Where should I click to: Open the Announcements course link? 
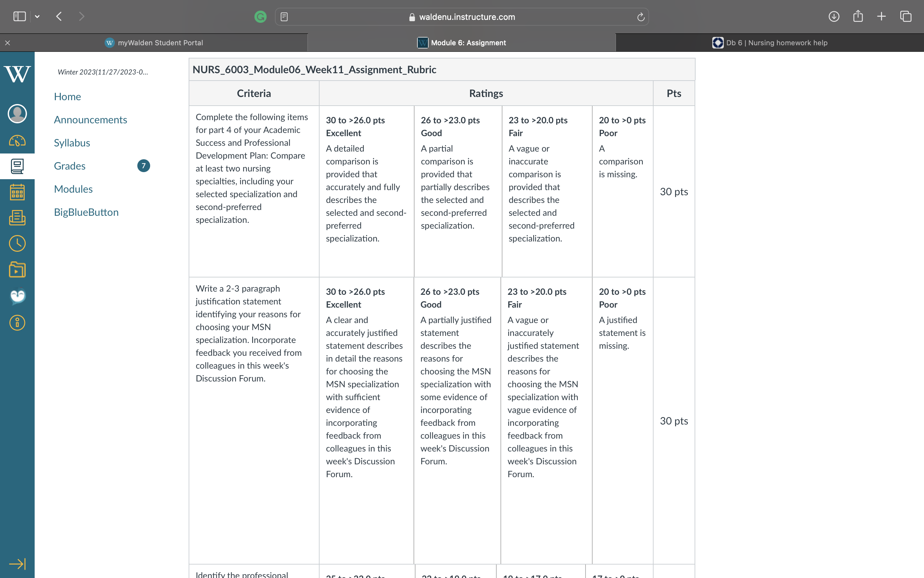click(x=90, y=120)
